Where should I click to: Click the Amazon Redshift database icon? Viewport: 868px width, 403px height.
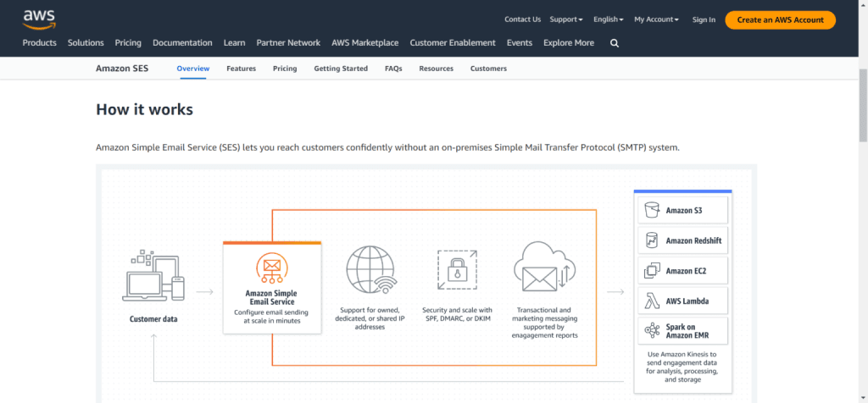click(652, 240)
